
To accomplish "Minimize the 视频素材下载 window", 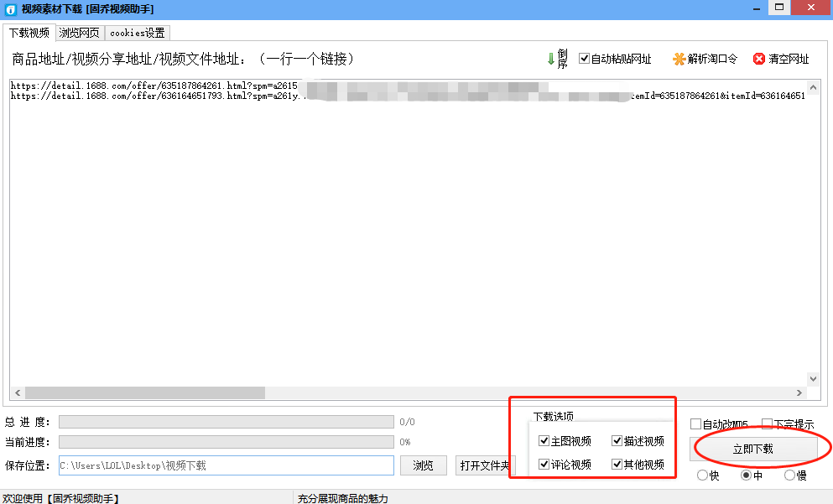I will [x=757, y=8].
